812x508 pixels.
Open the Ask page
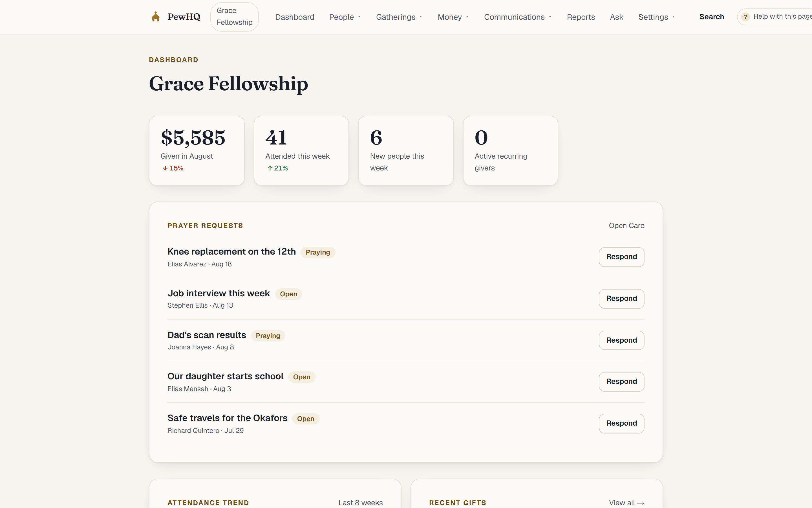616,17
